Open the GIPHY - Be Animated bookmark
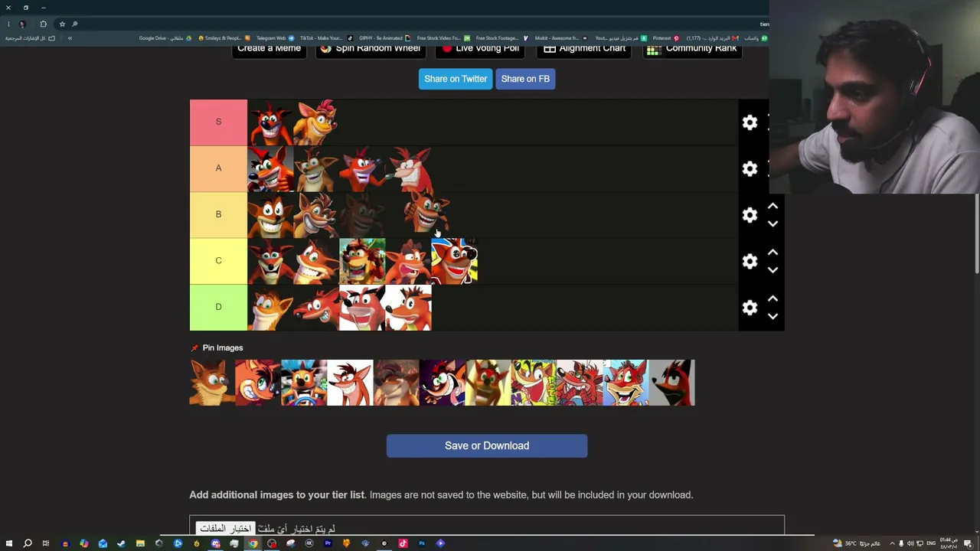This screenshot has height=551, width=980. [384, 38]
